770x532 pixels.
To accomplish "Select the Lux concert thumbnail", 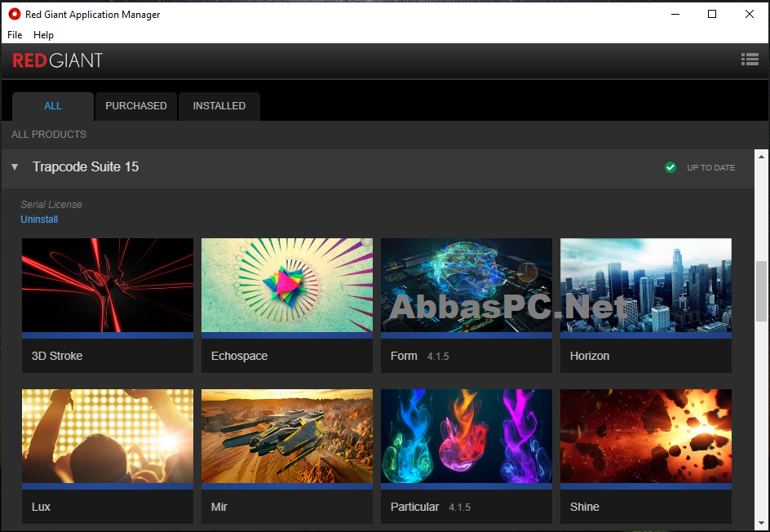I will 108,437.
